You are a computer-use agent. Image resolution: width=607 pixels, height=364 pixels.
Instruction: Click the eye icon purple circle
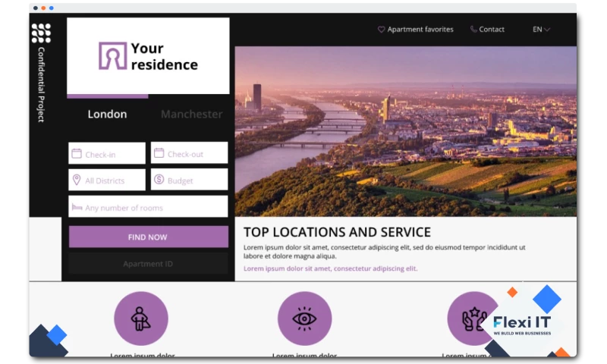[x=305, y=318]
